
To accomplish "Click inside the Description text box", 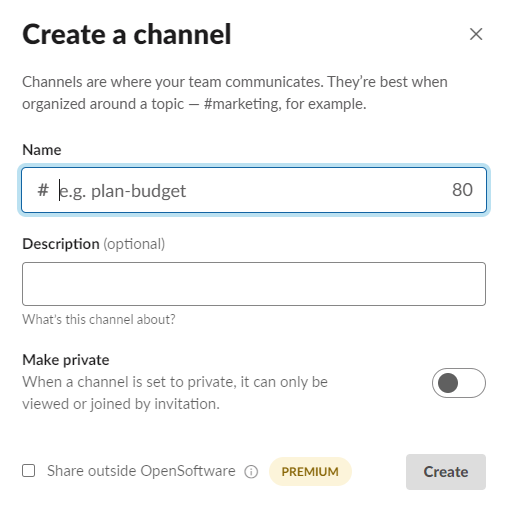I will click(x=254, y=284).
